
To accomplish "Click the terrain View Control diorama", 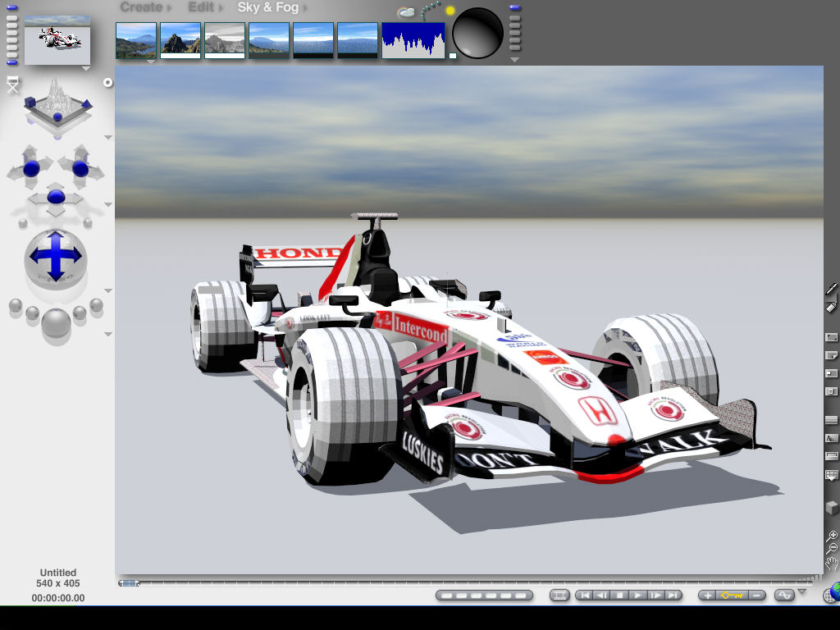I will pos(57,104).
